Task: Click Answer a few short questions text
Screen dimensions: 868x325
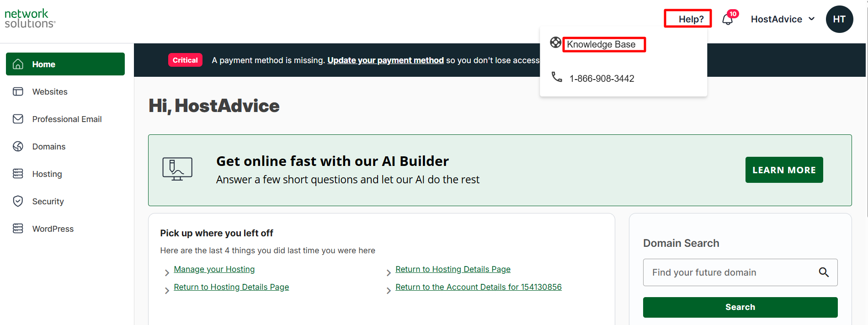Action: [348, 180]
